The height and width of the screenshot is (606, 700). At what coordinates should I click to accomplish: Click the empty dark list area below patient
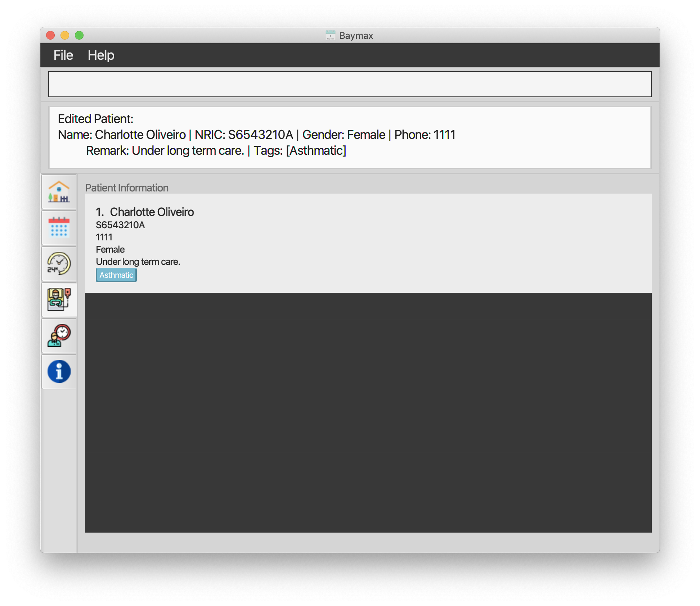point(368,412)
